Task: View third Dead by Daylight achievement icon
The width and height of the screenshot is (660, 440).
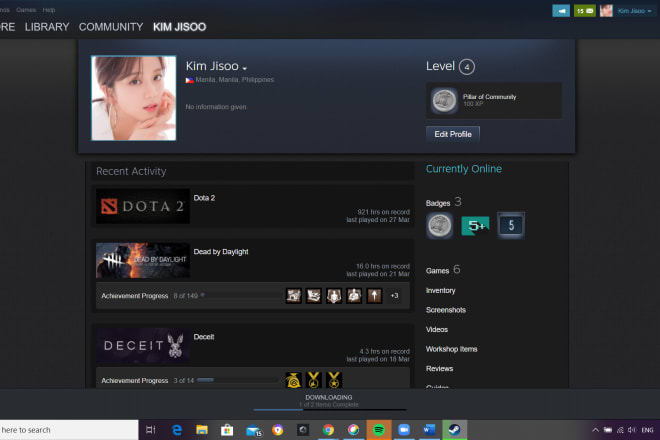Action: tap(334, 296)
